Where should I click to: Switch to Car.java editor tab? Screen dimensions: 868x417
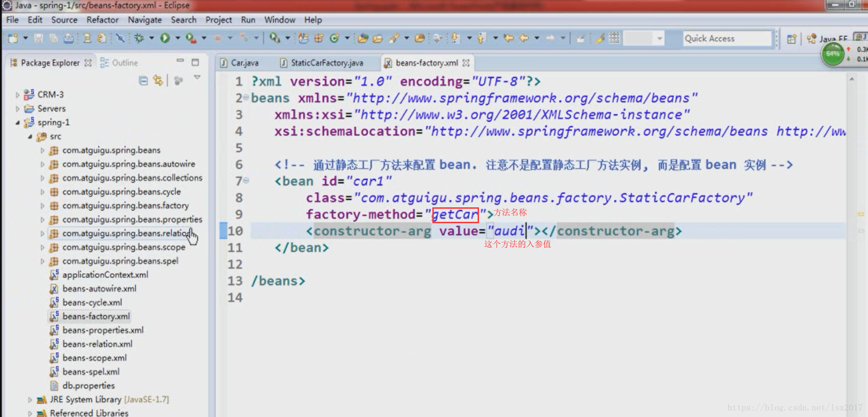click(x=239, y=63)
